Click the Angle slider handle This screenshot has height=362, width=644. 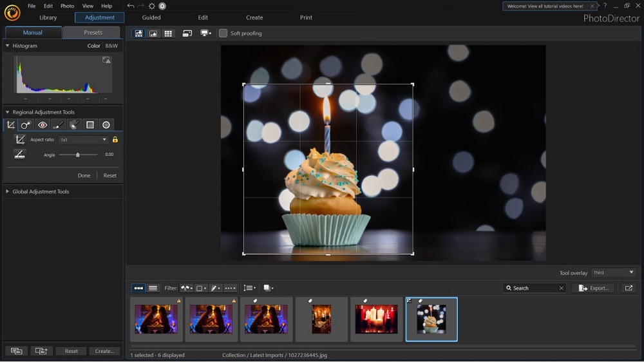point(78,155)
